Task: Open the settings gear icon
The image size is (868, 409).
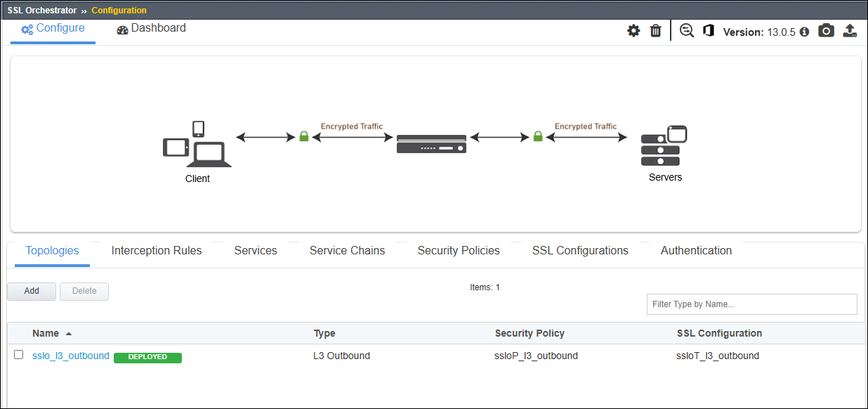Action: (633, 31)
